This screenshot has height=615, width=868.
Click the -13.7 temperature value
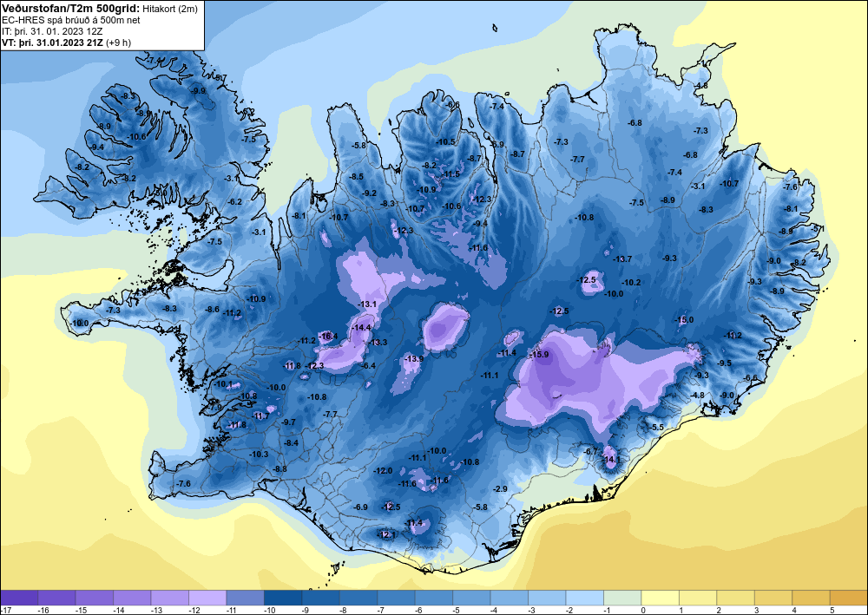pyautogui.click(x=622, y=258)
